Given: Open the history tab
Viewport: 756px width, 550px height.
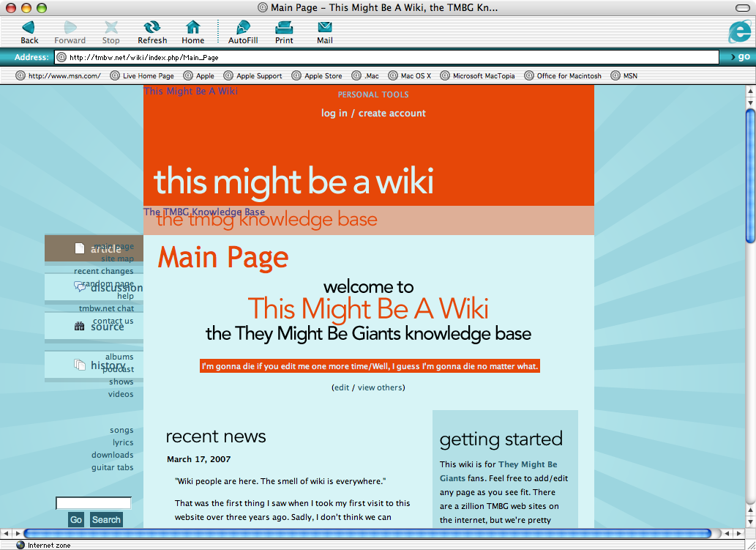Looking at the screenshot, I should pyautogui.click(x=94, y=365).
